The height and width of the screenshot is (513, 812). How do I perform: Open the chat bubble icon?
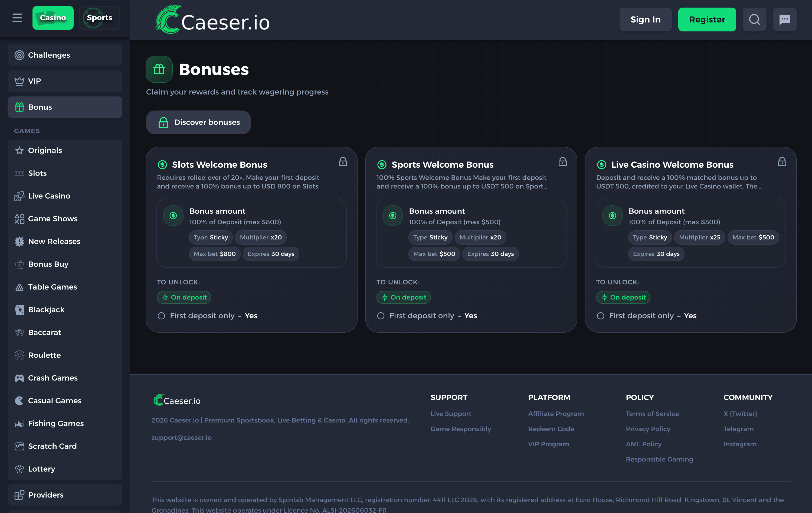click(785, 20)
